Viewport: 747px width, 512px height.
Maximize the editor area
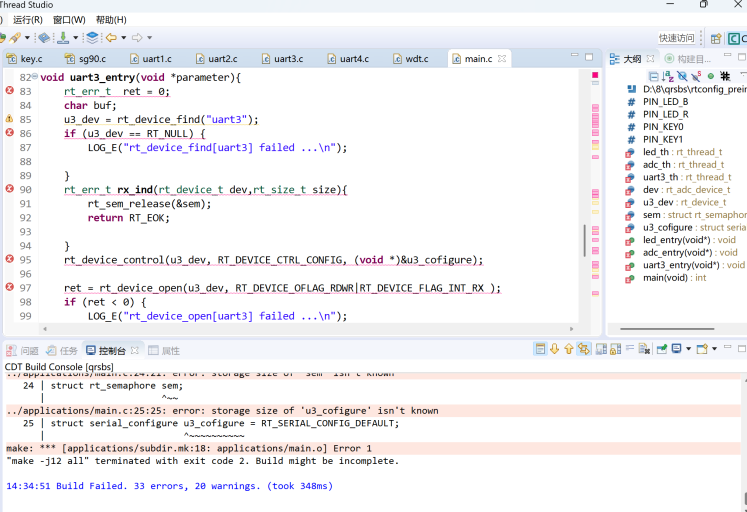click(x=589, y=57)
